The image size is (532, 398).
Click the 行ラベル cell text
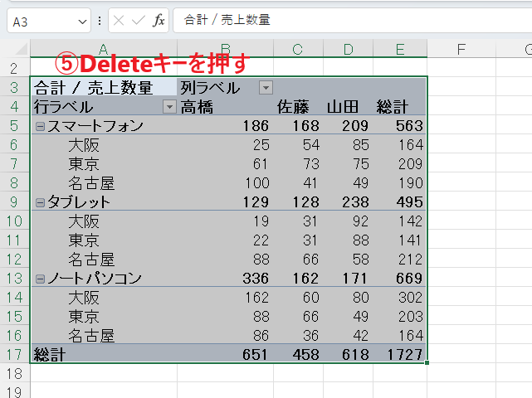pos(63,107)
